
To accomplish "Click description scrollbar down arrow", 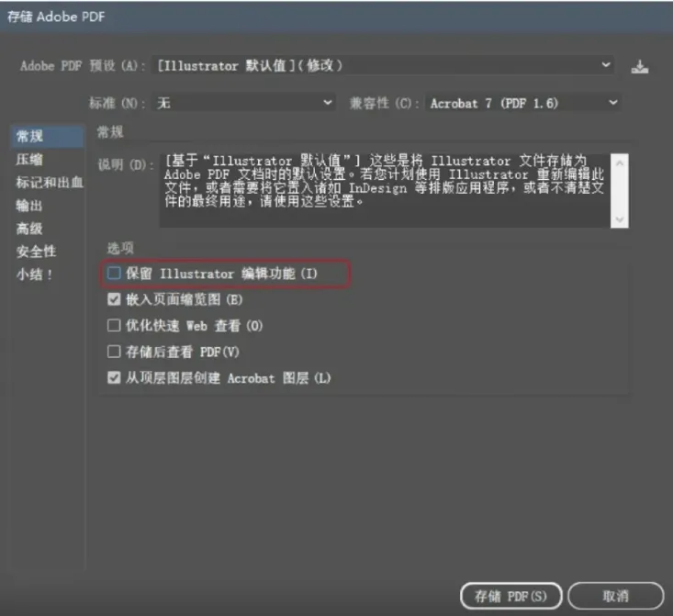I will point(620,219).
